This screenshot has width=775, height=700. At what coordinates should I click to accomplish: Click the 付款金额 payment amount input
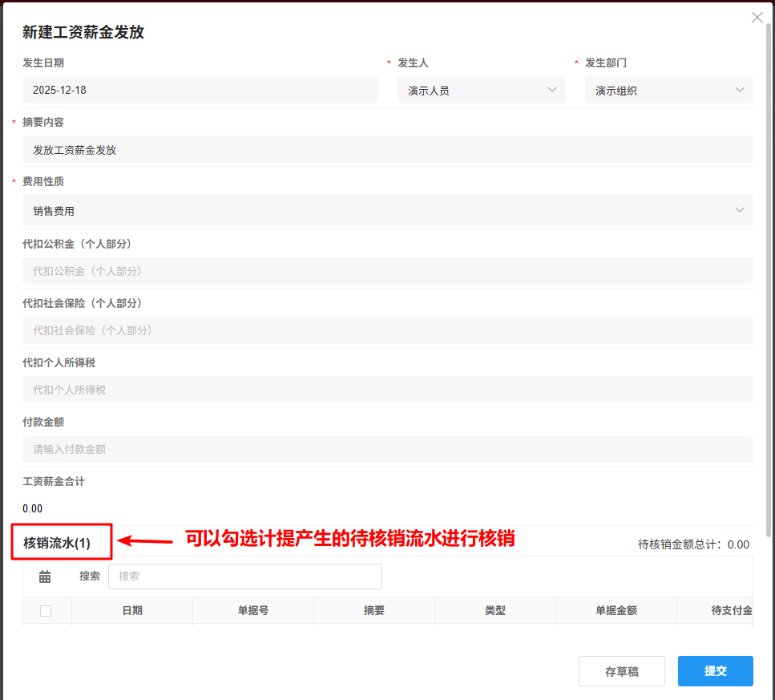388,448
